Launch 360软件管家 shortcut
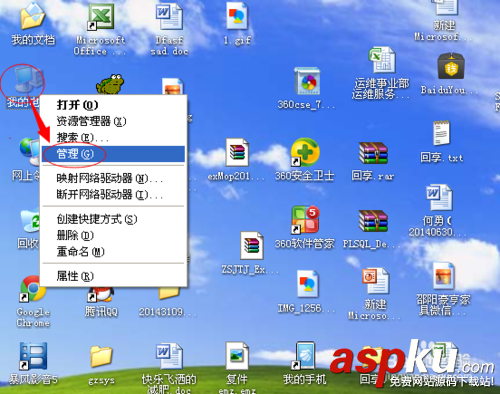The image size is (500, 394). [305, 220]
